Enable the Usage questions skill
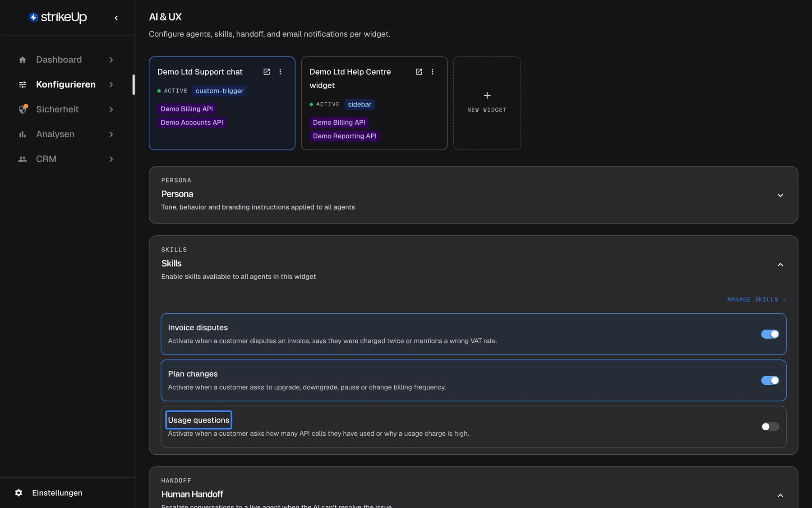The width and height of the screenshot is (812, 508). click(x=770, y=427)
